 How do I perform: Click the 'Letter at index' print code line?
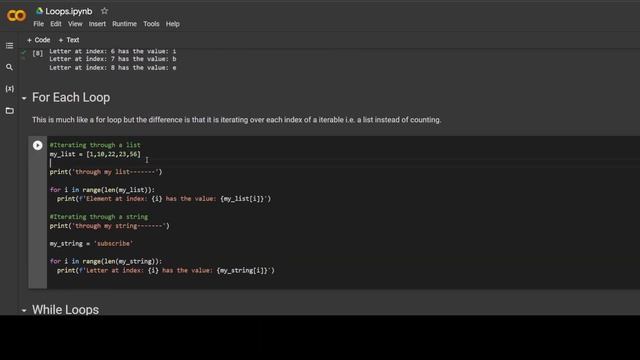point(166,270)
